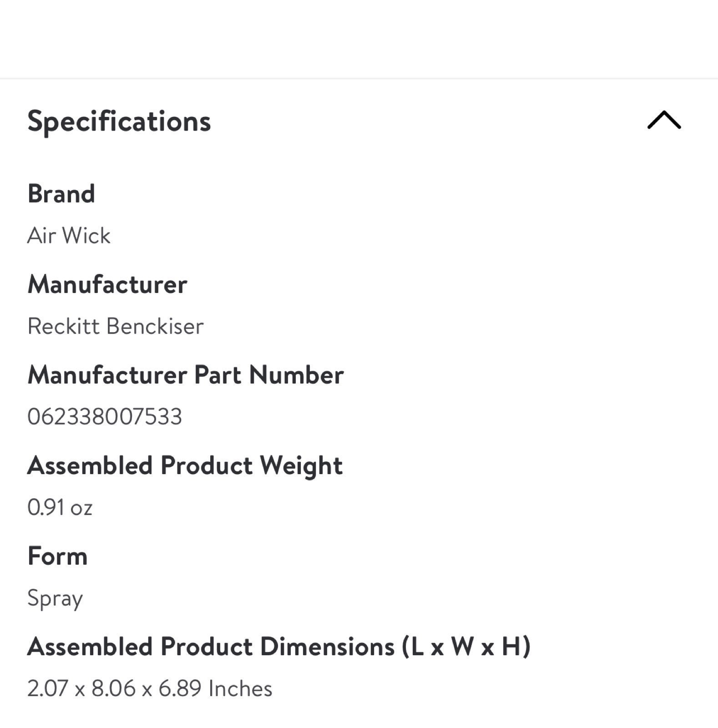
Task: Click the word Benckiser
Action: pos(155,326)
